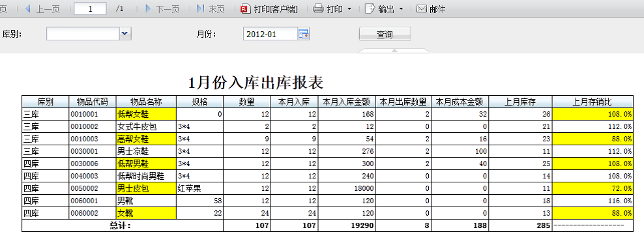Screen dimensions: 644x243
Task: Click the client print (打印[客户端]) icon button
Action: pyautogui.click(x=246, y=9)
